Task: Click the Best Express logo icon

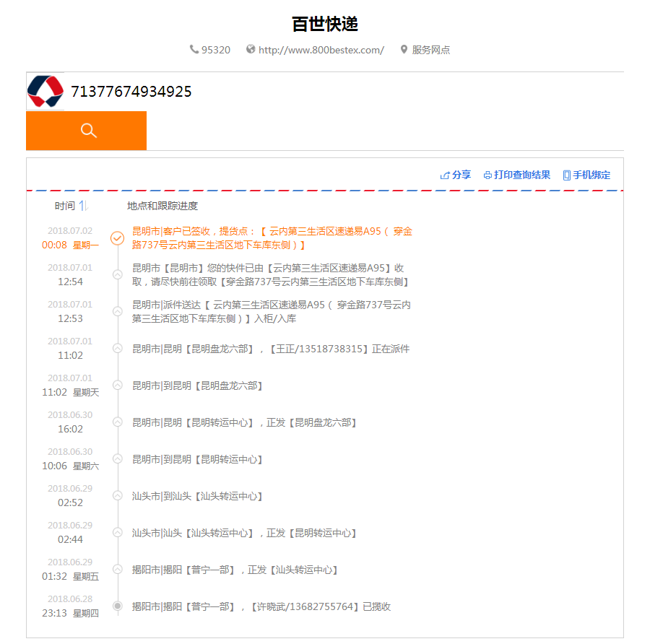Action: pyautogui.click(x=45, y=91)
